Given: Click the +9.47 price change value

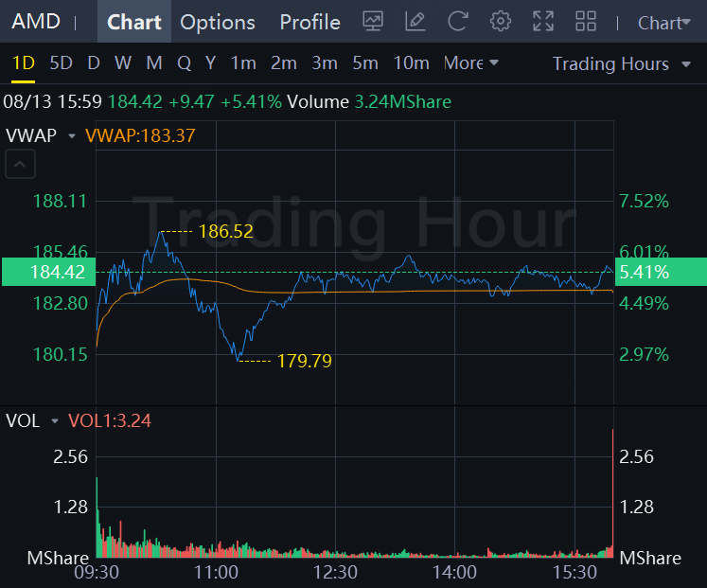Looking at the screenshot, I should [191, 102].
